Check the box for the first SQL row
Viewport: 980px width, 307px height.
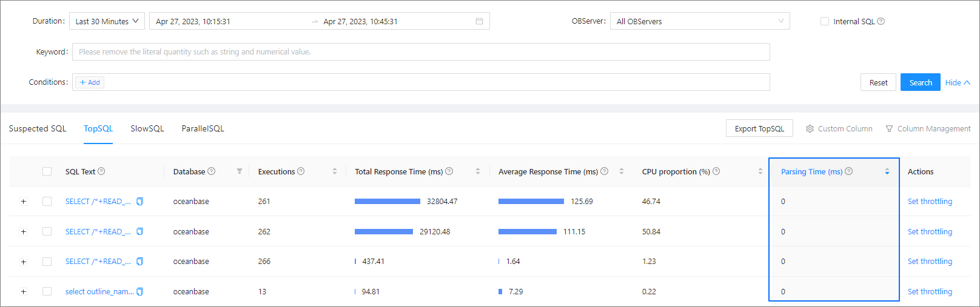click(47, 202)
